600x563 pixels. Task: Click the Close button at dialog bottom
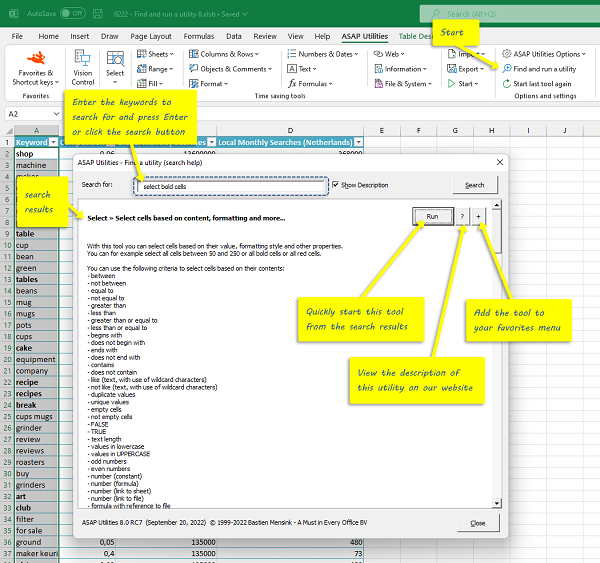[x=477, y=523]
